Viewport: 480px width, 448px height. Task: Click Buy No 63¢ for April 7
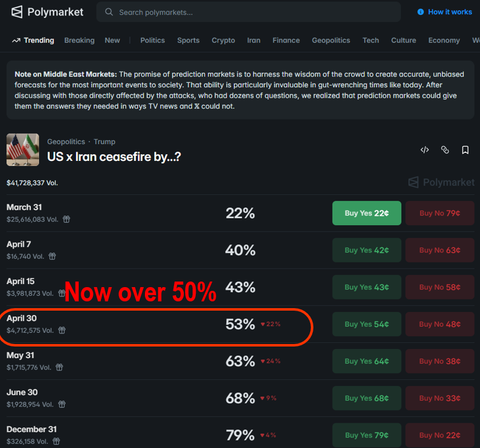tap(440, 250)
